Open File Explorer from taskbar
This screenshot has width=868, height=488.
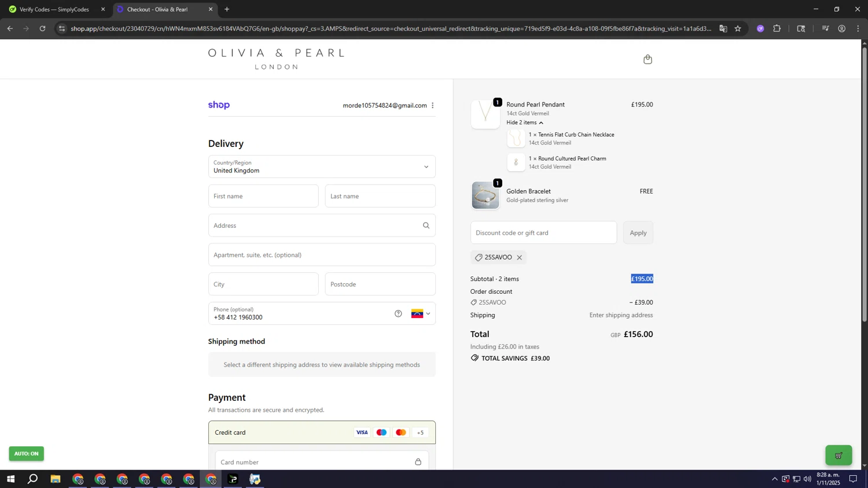56,479
